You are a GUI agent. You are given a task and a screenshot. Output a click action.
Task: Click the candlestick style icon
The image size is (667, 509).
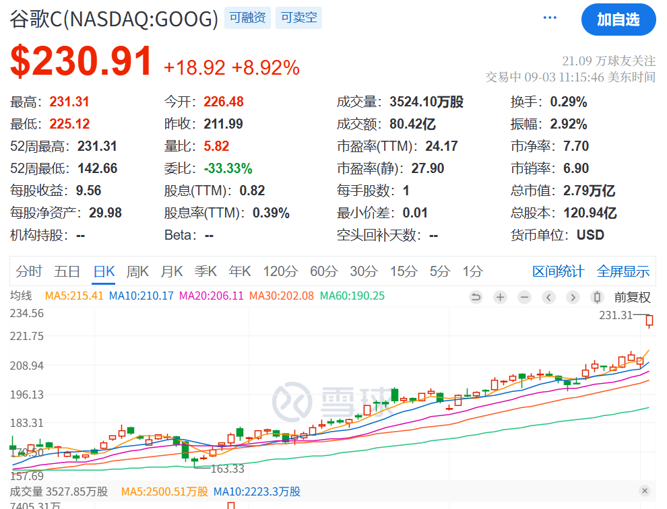click(x=597, y=297)
